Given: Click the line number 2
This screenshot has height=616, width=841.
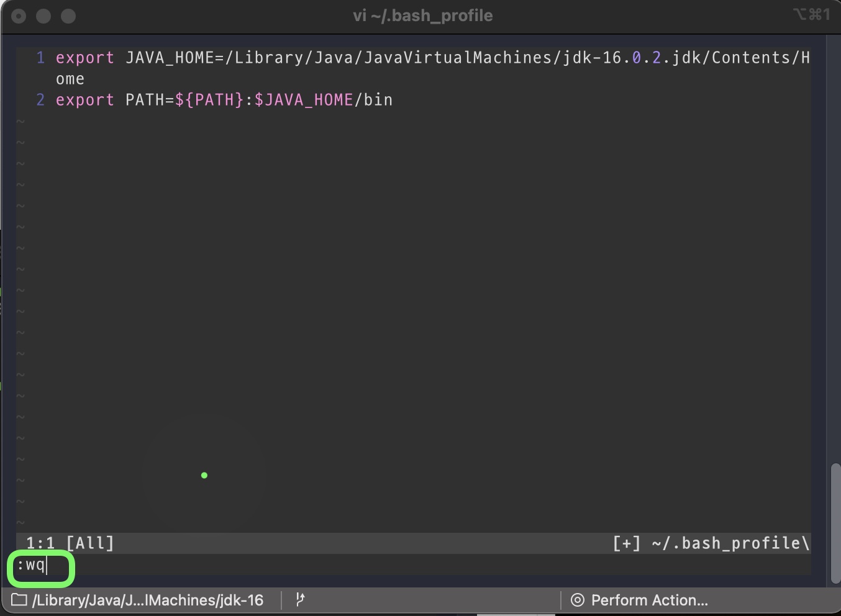Looking at the screenshot, I should coord(40,100).
